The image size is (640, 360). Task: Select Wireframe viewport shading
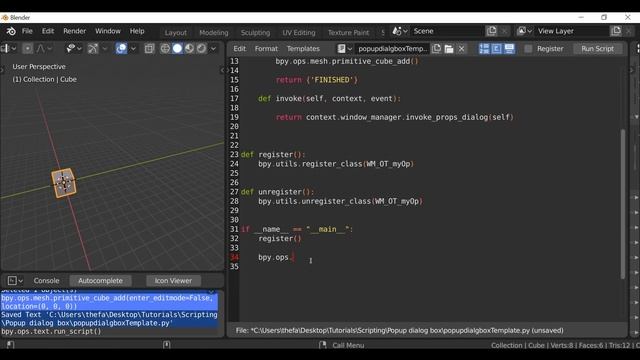(x=165, y=49)
